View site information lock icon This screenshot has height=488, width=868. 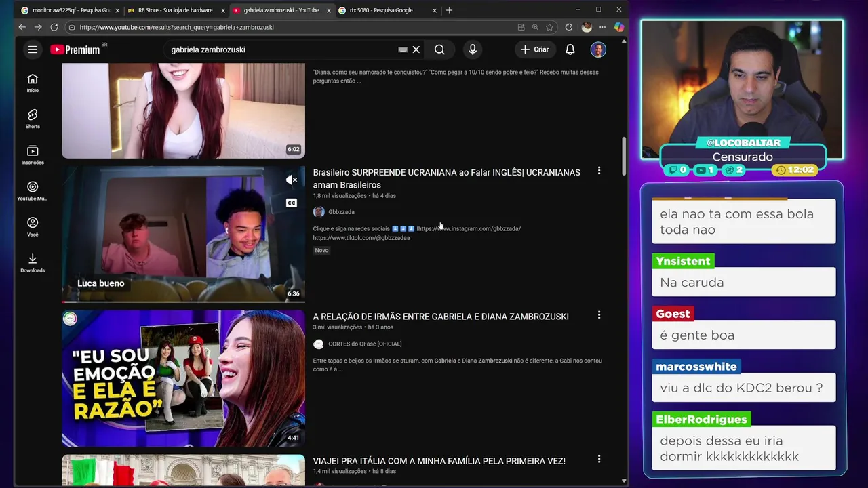pyautogui.click(x=71, y=27)
